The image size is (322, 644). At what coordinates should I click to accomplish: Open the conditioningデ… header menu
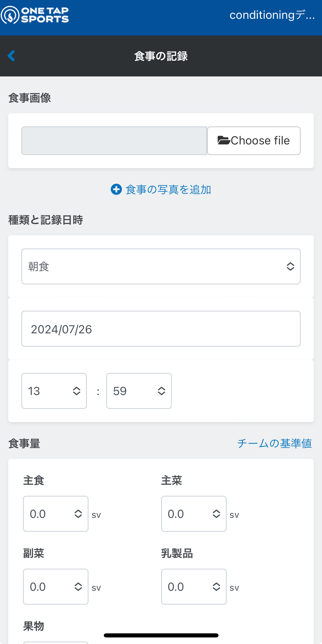[272, 15]
